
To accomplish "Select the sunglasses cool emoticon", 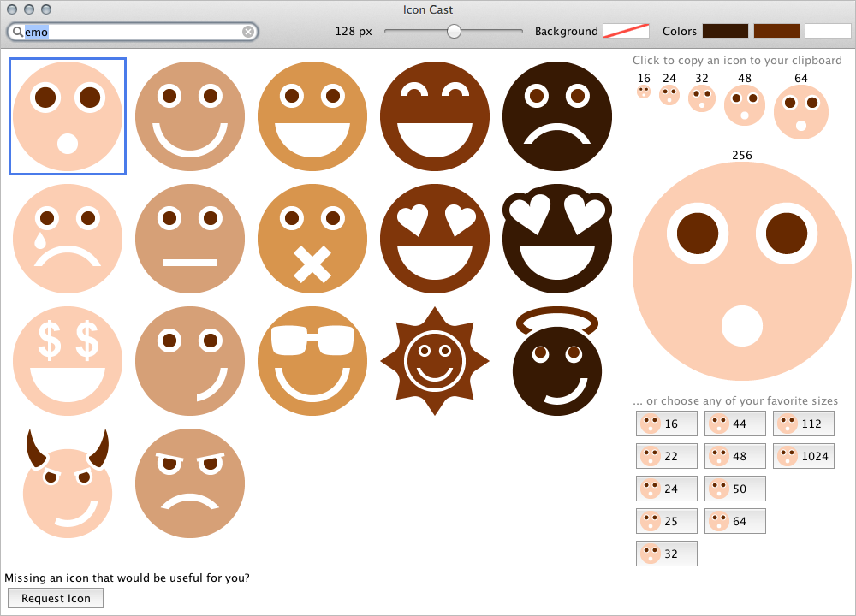I will 312,361.
